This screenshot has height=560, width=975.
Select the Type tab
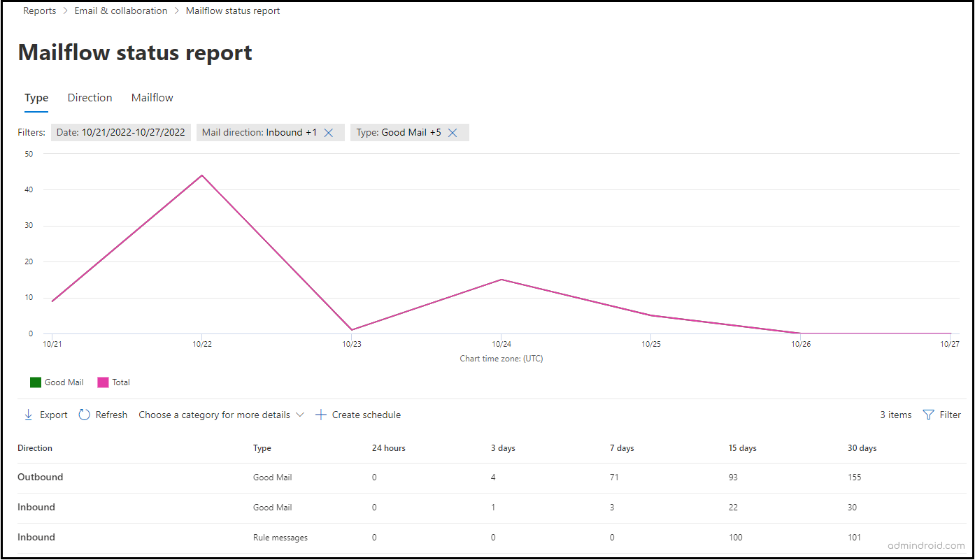[36, 97]
